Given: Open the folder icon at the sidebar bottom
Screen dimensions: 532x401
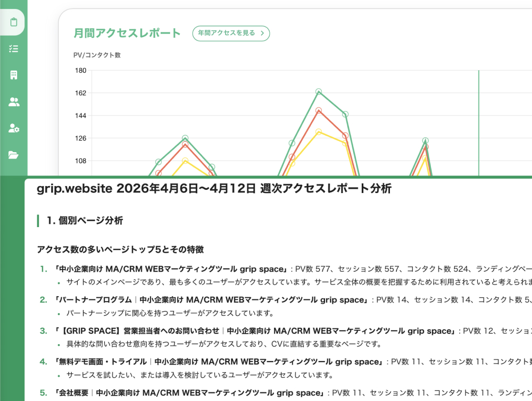Looking at the screenshot, I should tap(13, 155).
